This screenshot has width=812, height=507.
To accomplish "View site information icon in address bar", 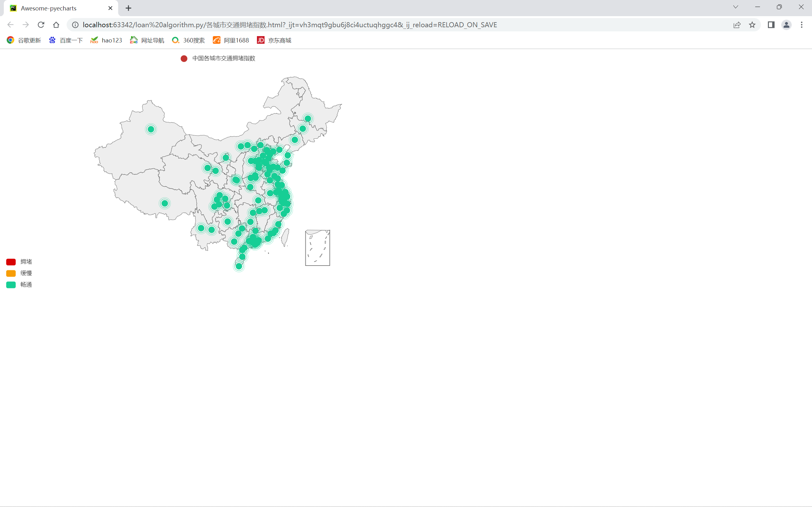I will (x=75, y=25).
